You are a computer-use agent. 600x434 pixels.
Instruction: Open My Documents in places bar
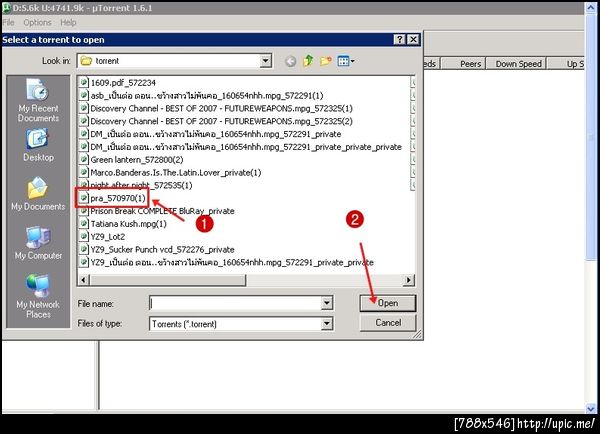coord(38,194)
